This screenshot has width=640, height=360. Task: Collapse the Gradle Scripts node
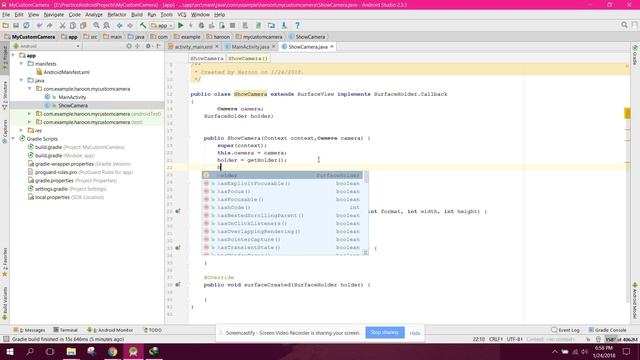pos(13,139)
